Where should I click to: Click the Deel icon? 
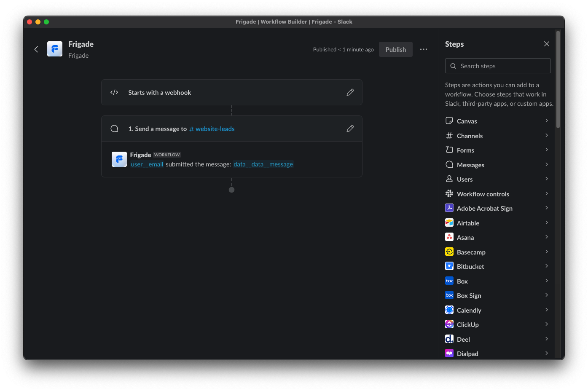[449, 339]
